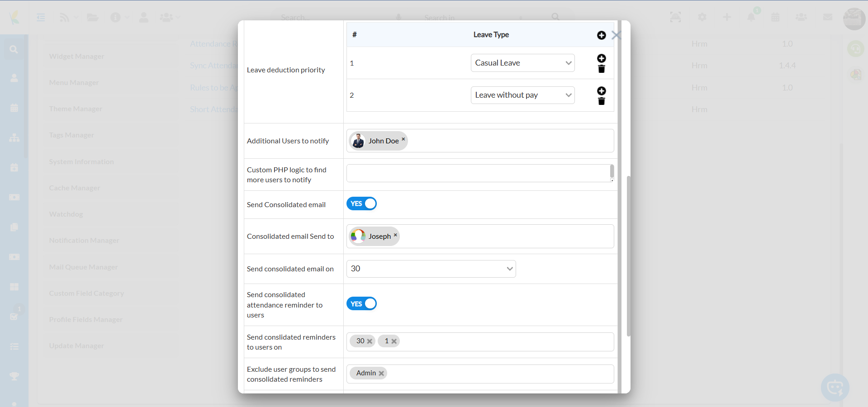Toggle Send Consolidated email switch
This screenshot has width=868, height=407.
361,204
